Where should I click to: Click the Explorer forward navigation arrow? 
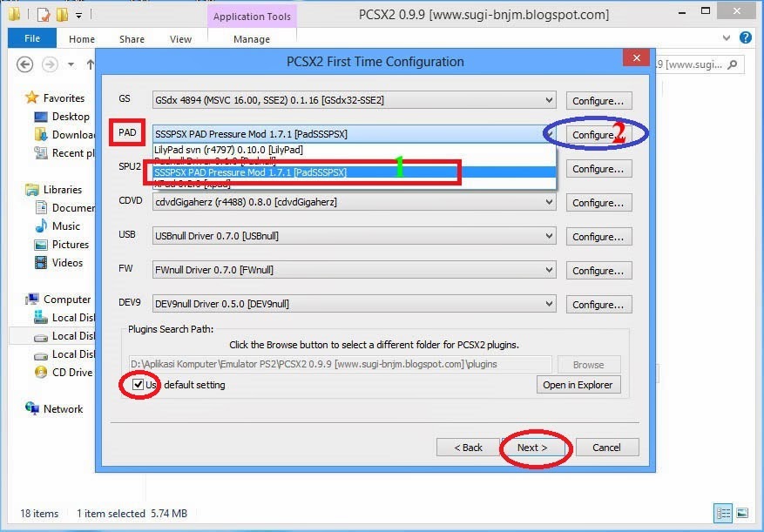(50, 64)
